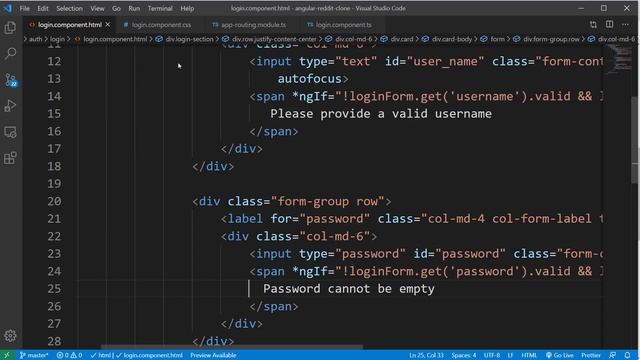Image resolution: width=640 pixels, height=360 pixels.
Task: Click the LF end-of-line selector
Action: [x=510, y=355]
